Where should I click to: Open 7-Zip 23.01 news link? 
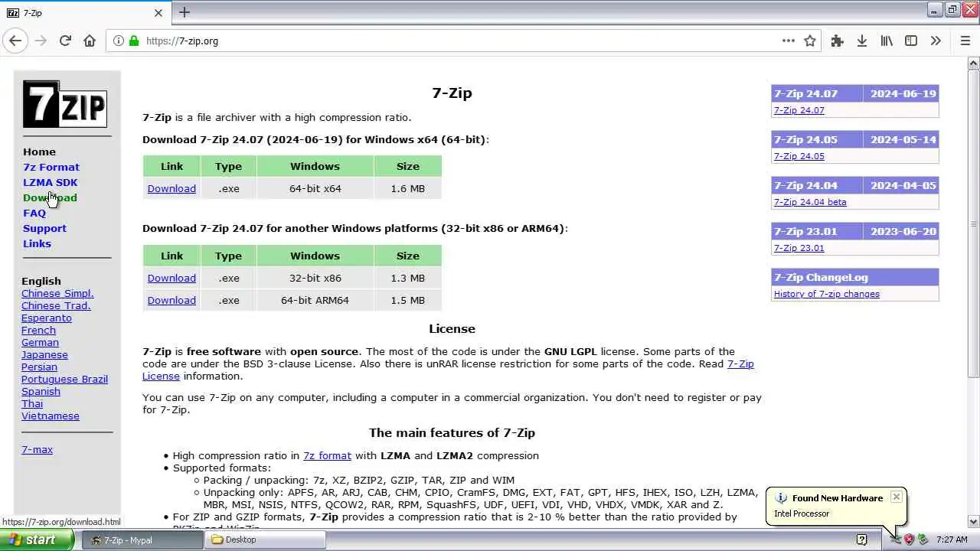799,248
